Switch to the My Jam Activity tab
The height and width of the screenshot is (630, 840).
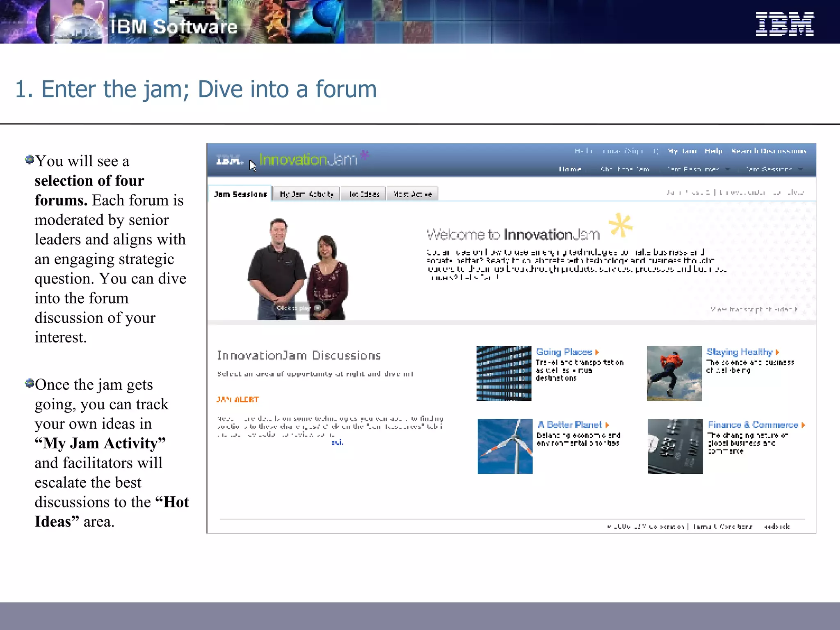pos(306,194)
